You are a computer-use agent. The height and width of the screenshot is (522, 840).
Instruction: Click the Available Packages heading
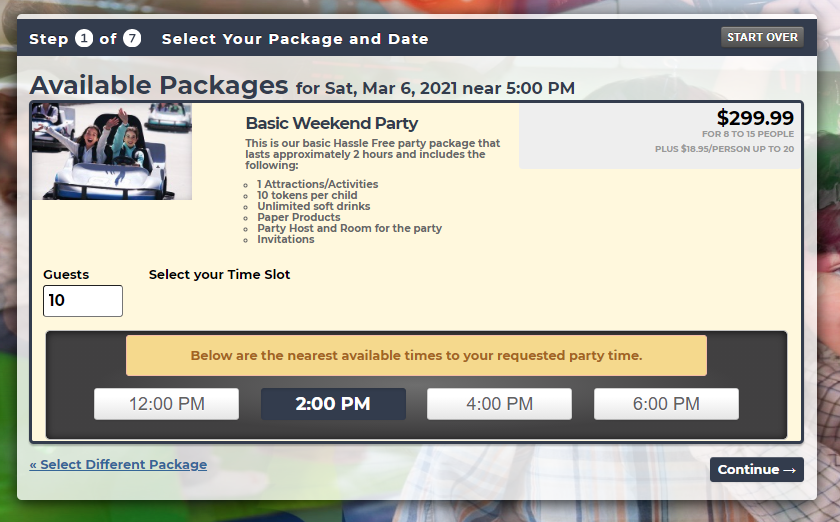[x=159, y=85]
